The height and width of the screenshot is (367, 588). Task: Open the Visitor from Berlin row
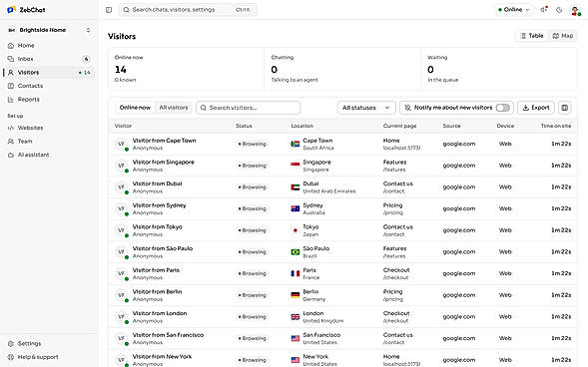click(342, 295)
